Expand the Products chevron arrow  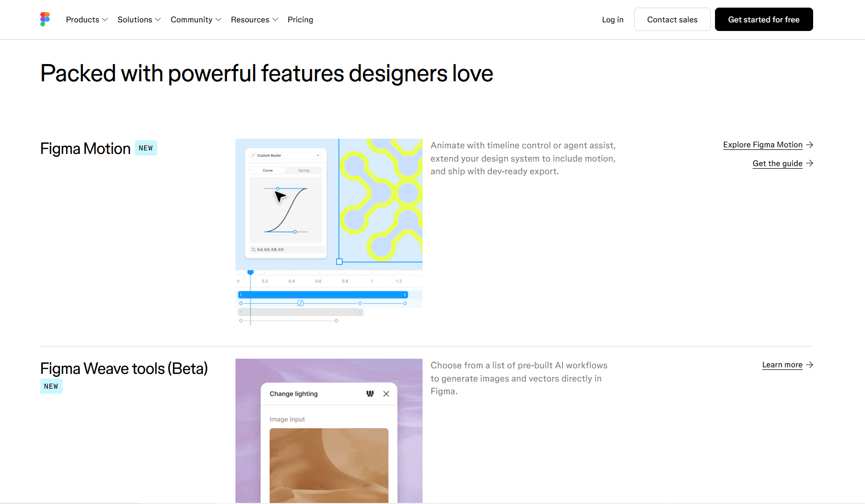point(105,20)
